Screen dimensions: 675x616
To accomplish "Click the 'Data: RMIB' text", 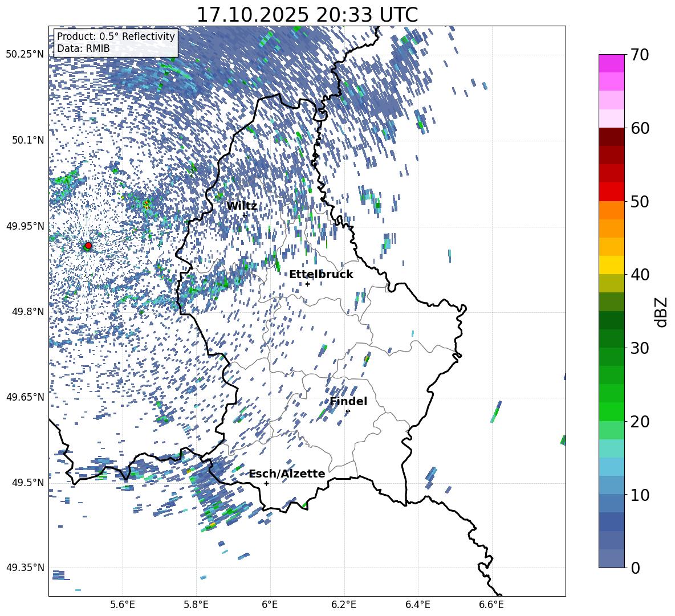I will coord(83,48).
